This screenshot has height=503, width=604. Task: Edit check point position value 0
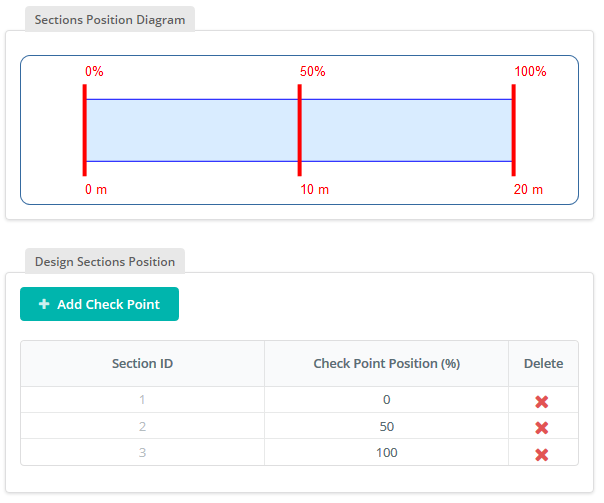click(x=386, y=399)
